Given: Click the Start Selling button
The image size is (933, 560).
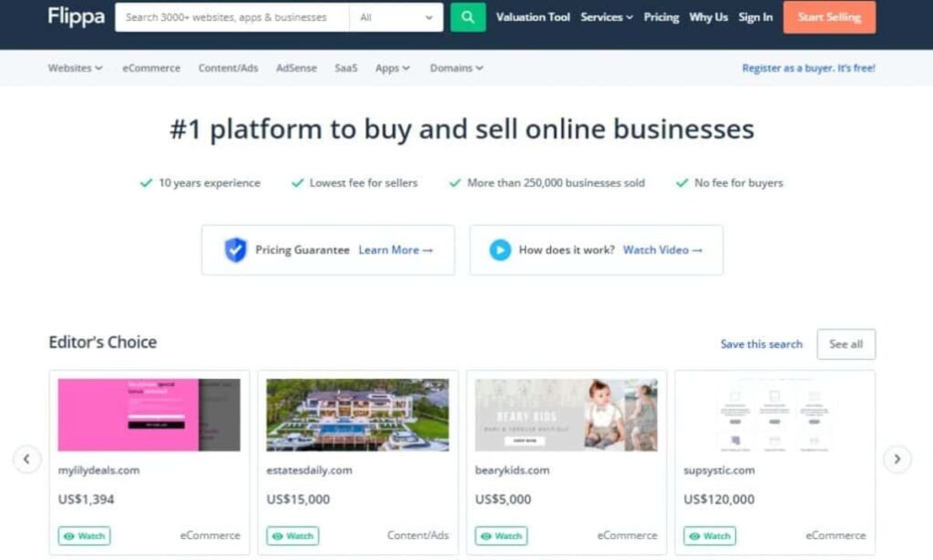Looking at the screenshot, I should pyautogui.click(x=829, y=17).
